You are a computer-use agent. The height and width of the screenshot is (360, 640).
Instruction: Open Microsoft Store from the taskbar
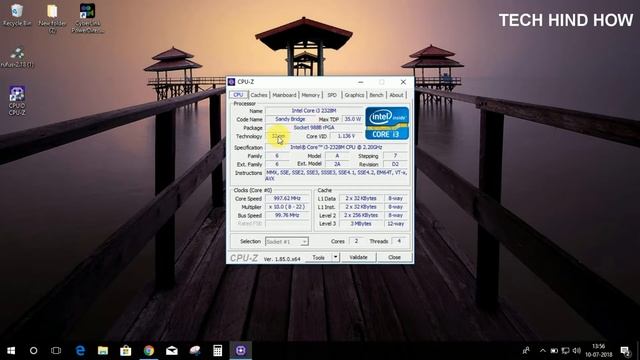(x=126, y=350)
